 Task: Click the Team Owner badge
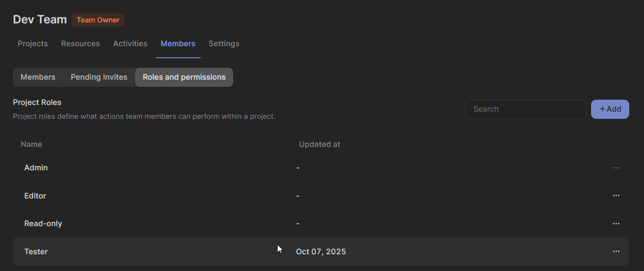(98, 20)
